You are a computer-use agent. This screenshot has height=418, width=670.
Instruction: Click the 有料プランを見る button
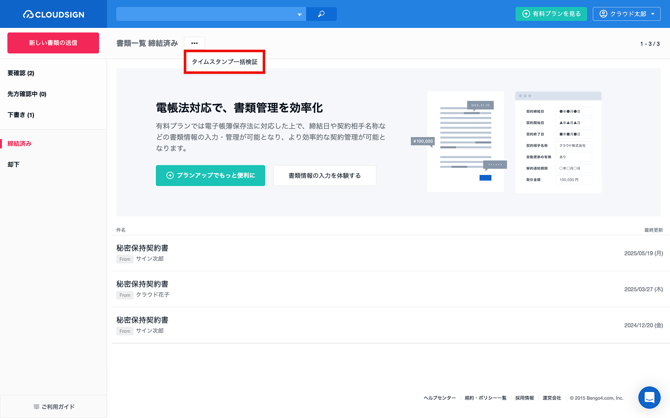coord(551,14)
